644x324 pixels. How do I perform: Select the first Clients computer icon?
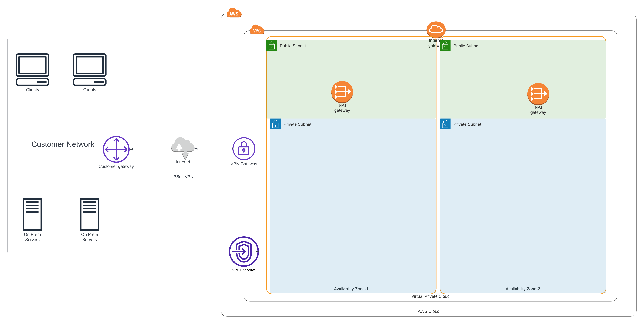tap(33, 70)
